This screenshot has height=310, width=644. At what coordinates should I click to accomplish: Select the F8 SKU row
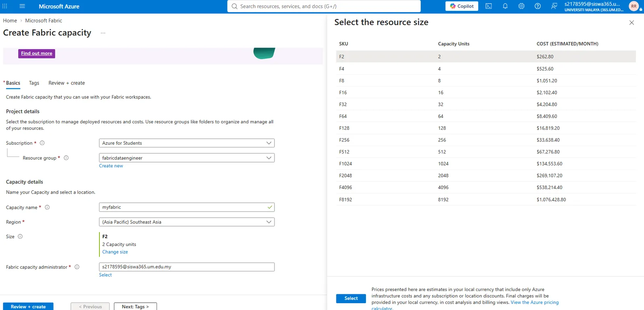point(486,81)
